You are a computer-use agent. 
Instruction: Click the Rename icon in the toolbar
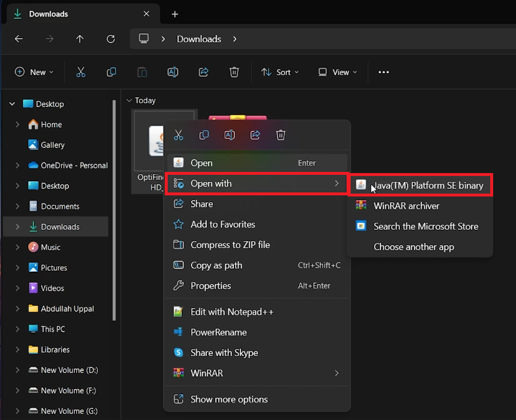tap(173, 72)
